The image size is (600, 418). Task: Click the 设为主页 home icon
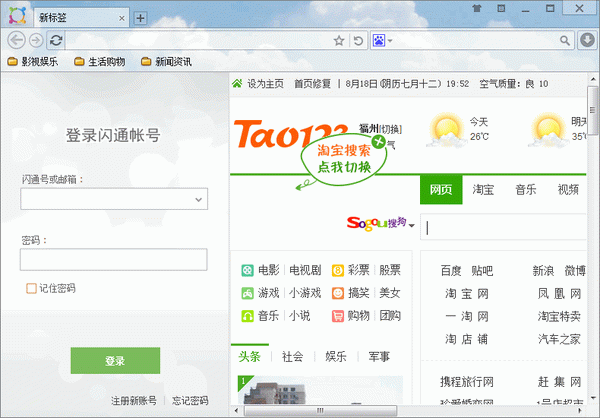[x=237, y=83]
